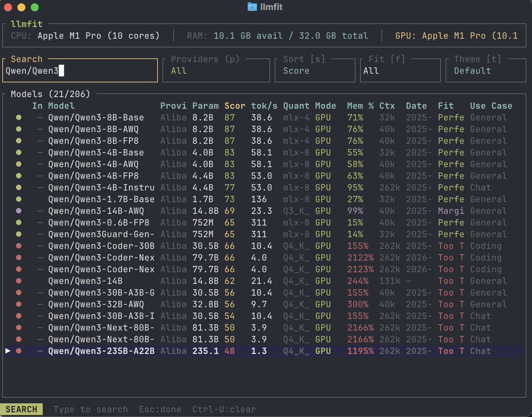Viewport: 532px width, 417px height.
Task: Click the red dot for Qwen/Qwen3-14B row
Action: (19, 281)
